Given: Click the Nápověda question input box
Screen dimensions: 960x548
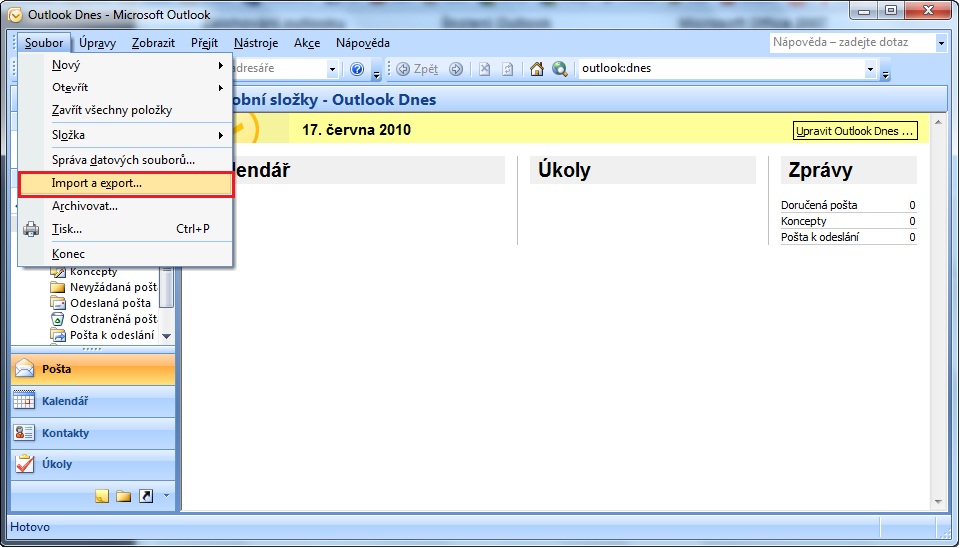Looking at the screenshot, I should coord(852,43).
